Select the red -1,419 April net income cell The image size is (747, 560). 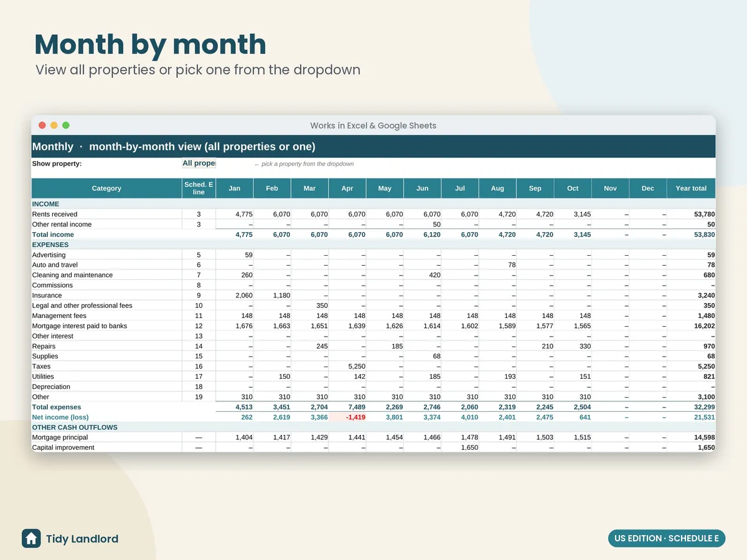click(x=347, y=417)
